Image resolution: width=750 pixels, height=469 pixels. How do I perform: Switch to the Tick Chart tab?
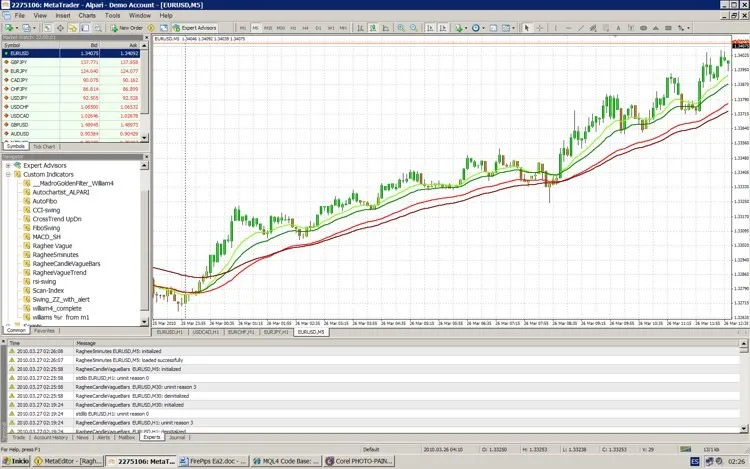[x=44, y=146]
